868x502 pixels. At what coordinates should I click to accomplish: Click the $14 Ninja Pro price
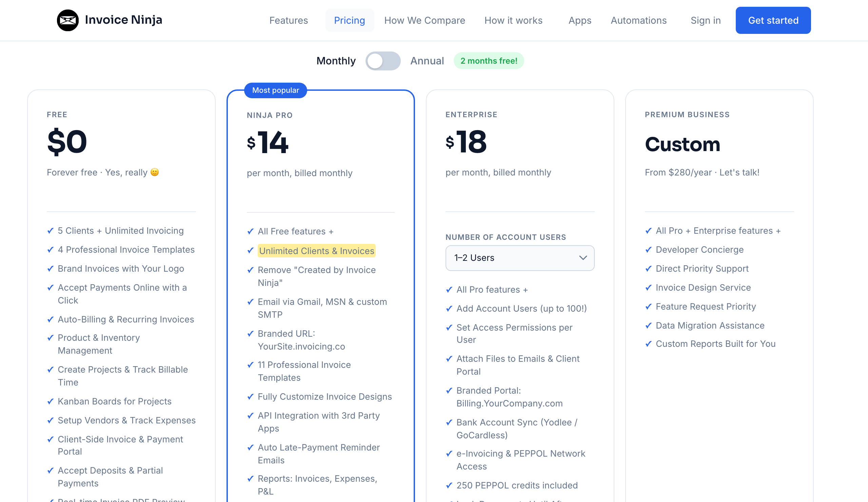tap(268, 142)
